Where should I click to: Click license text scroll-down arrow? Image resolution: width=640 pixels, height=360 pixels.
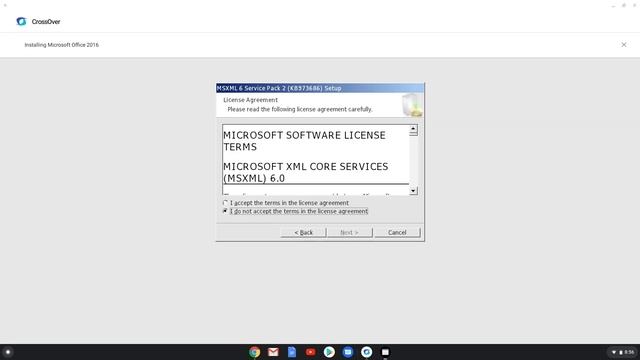[x=413, y=191]
